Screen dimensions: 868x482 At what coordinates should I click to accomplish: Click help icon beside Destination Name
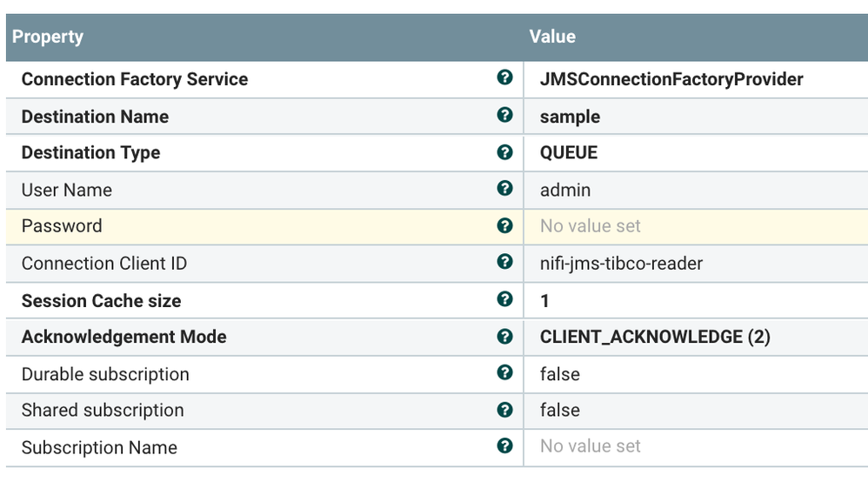coord(504,115)
